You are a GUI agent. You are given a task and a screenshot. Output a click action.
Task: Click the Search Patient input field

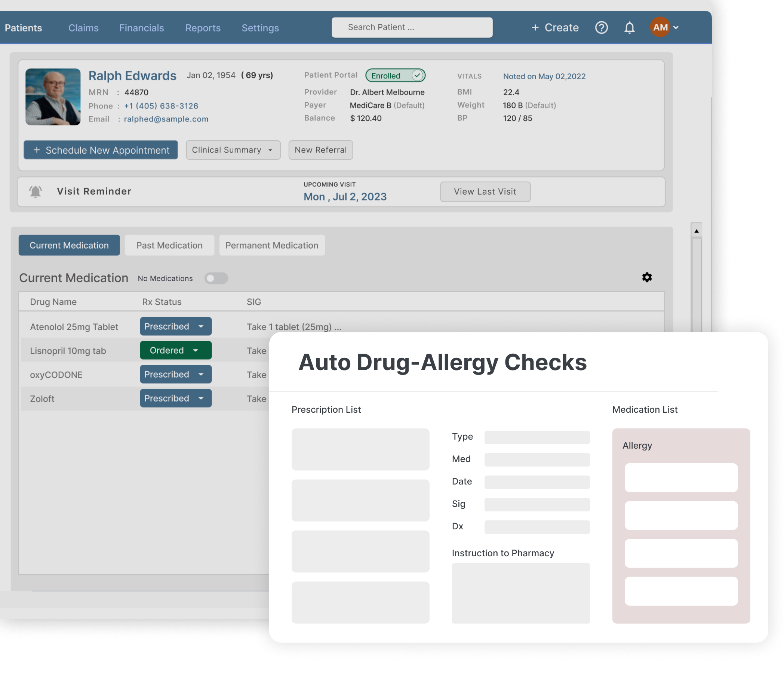[x=412, y=28]
